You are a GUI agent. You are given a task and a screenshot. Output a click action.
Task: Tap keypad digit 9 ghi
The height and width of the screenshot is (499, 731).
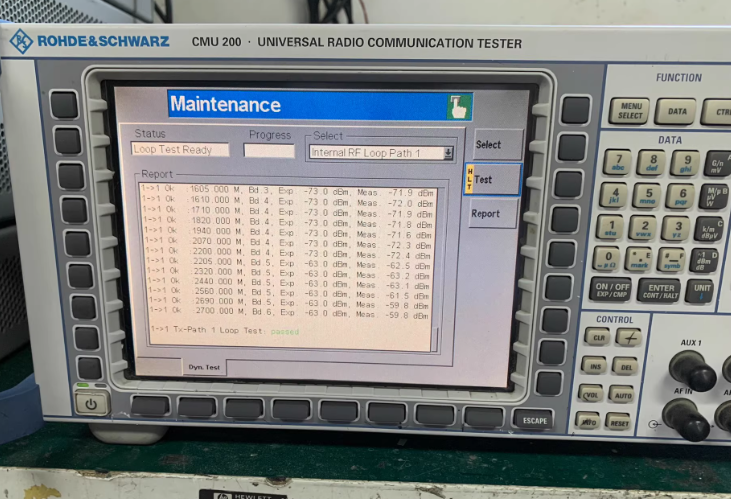pyautogui.click(x=685, y=163)
